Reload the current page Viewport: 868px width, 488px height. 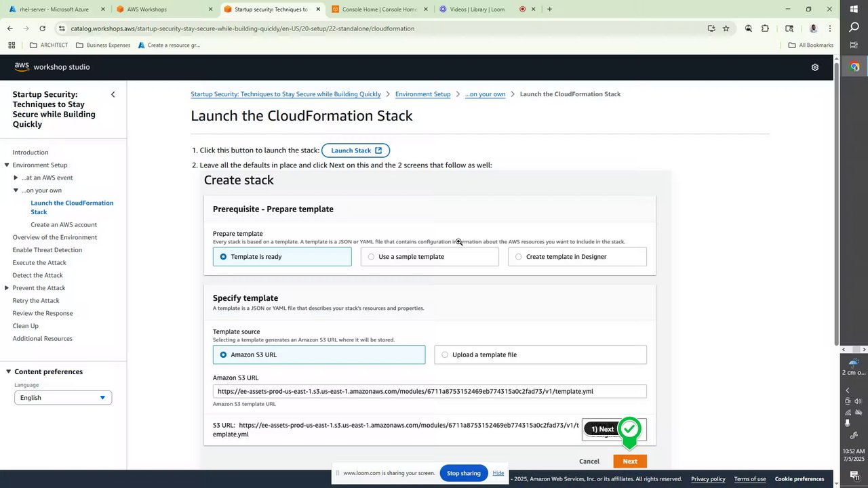[42, 28]
